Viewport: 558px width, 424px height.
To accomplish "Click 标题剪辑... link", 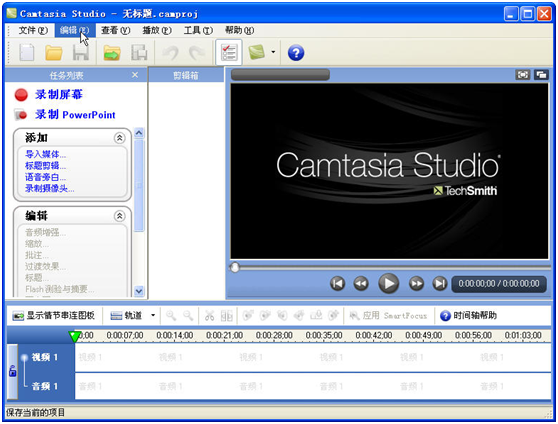I will [46, 166].
